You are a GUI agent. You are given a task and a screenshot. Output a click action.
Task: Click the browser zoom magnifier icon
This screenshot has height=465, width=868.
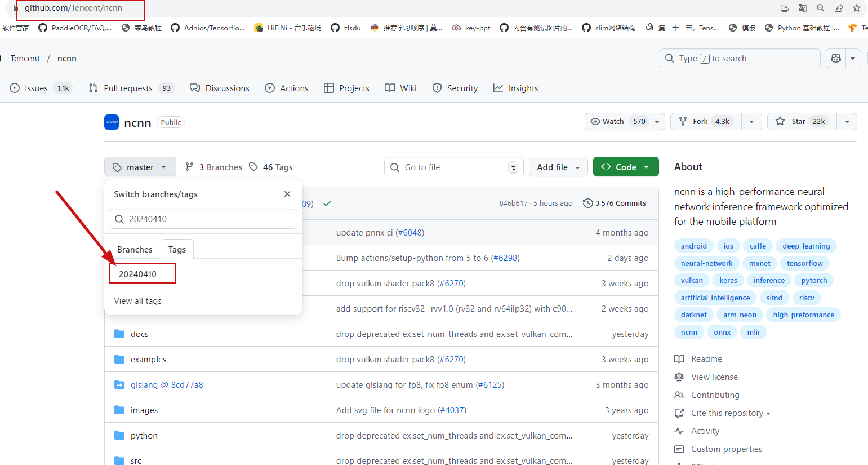click(x=821, y=8)
